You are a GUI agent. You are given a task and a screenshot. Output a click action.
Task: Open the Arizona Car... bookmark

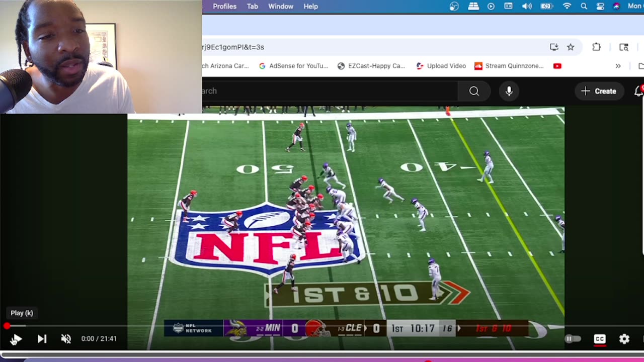click(225, 66)
